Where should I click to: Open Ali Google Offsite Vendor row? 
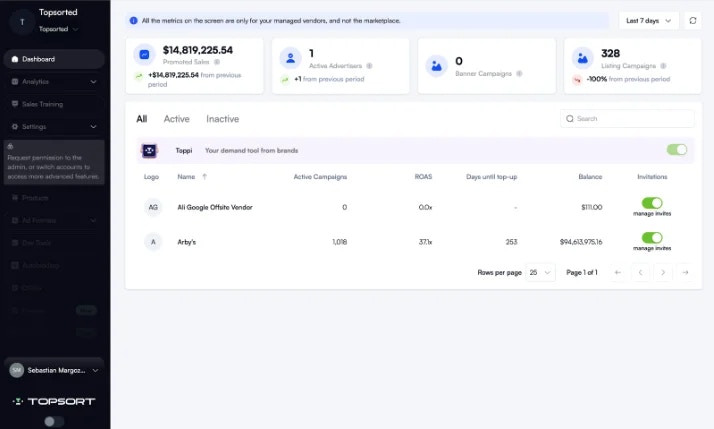click(x=414, y=207)
